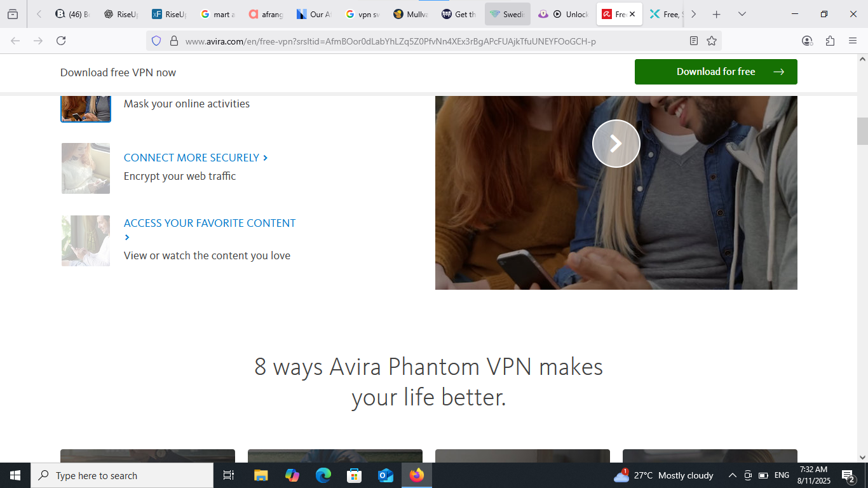Image resolution: width=868 pixels, height=488 pixels.
Task: Expand the list all tabs dropdown
Action: (742, 14)
